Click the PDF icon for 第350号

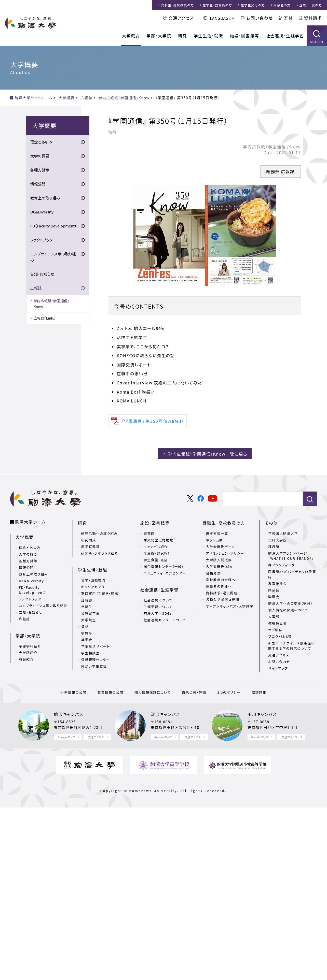[115, 421]
